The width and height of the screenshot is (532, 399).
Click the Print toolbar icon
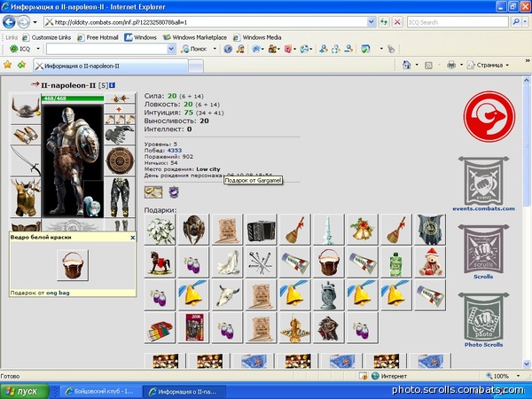click(451, 65)
